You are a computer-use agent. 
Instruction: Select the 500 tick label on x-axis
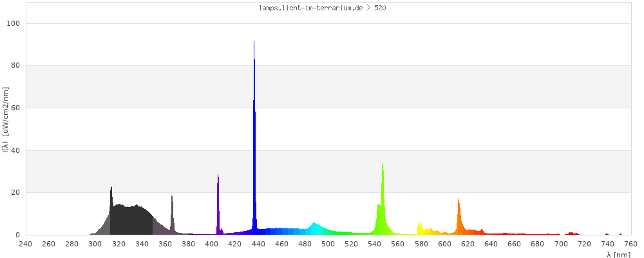coord(328,244)
